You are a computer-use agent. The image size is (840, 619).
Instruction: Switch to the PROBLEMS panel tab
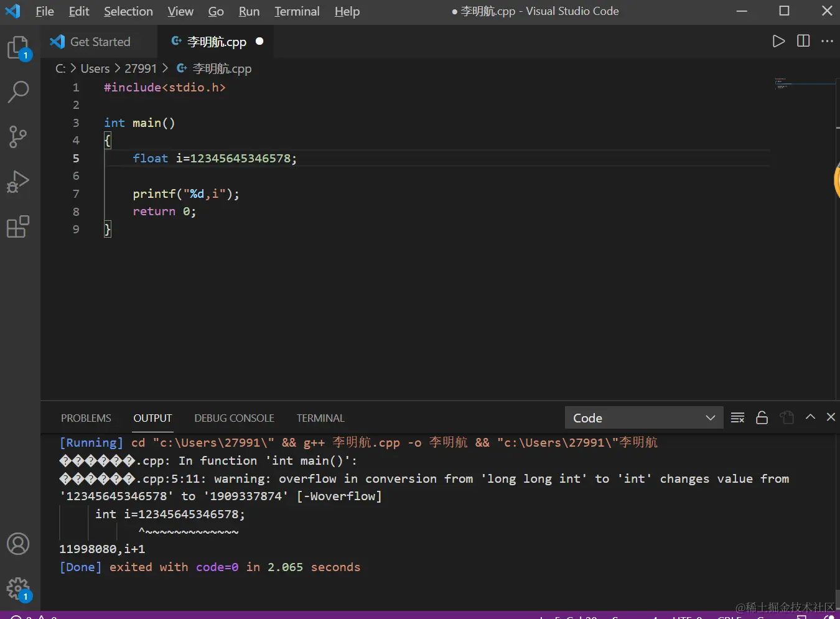click(x=86, y=418)
